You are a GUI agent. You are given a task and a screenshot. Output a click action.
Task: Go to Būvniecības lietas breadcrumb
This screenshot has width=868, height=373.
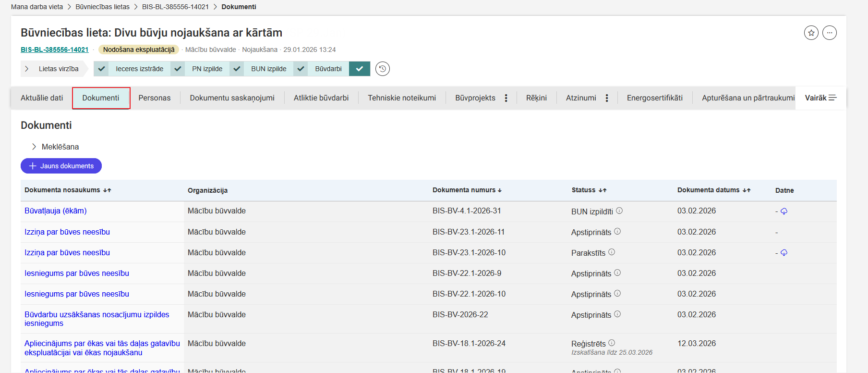point(102,7)
